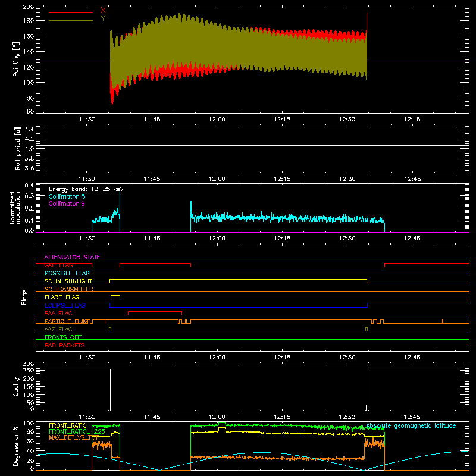The width and height of the screenshot is (476, 476).
Task: Click the 4.4 tick on Roll period axis
Action: click(29, 129)
